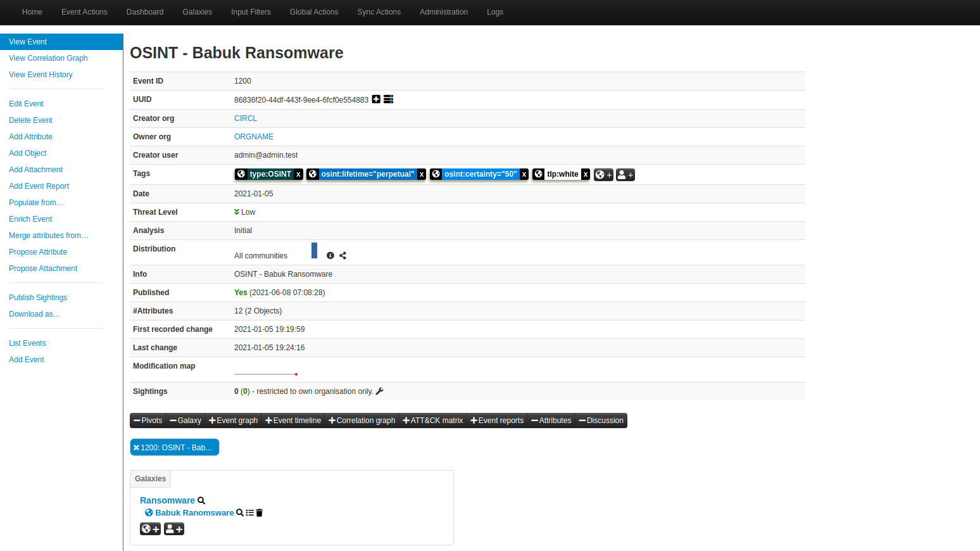Viewport: 980px width, 551px height.
Task: Click Add Attachment in sidebar
Action: pos(35,170)
